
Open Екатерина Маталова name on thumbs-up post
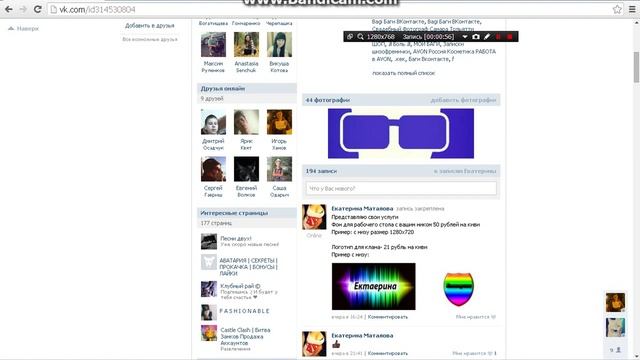pyautogui.click(x=362, y=336)
